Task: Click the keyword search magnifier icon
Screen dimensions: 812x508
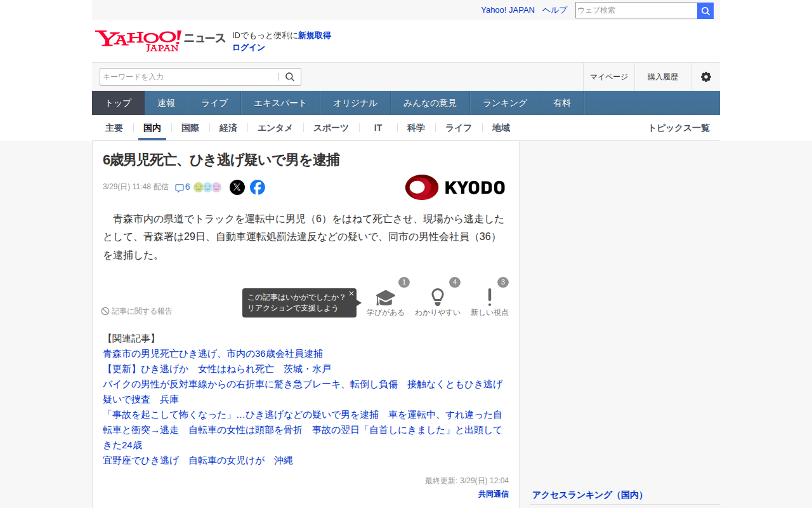Action: coord(290,77)
